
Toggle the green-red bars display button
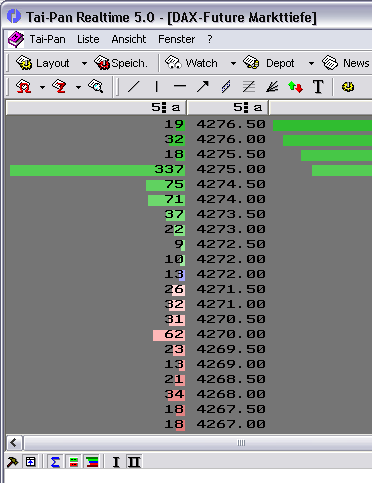pyautogui.click(x=74, y=462)
